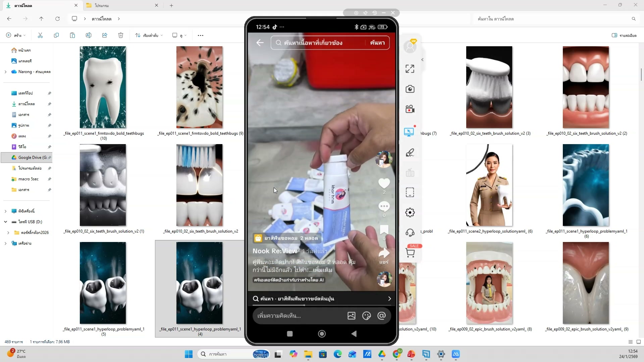
Task: Tap the heart like button on video
Action: click(384, 183)
